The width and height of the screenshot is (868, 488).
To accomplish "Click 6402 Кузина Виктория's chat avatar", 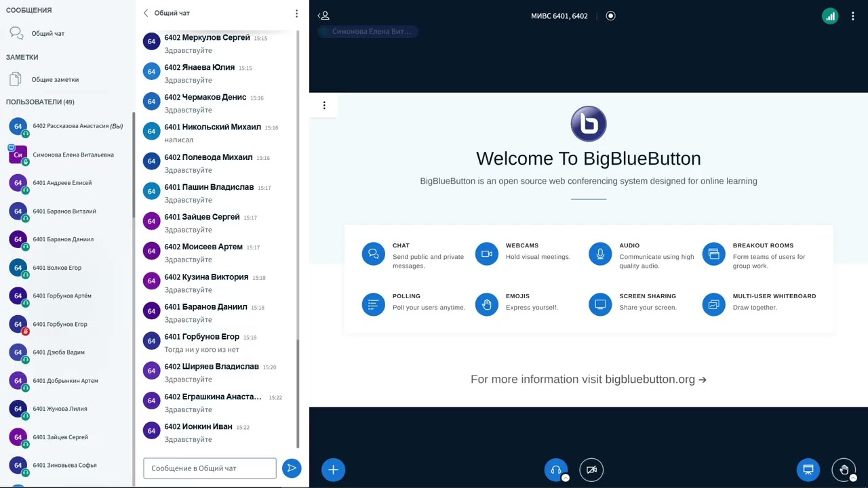I will tap(151, 281).
